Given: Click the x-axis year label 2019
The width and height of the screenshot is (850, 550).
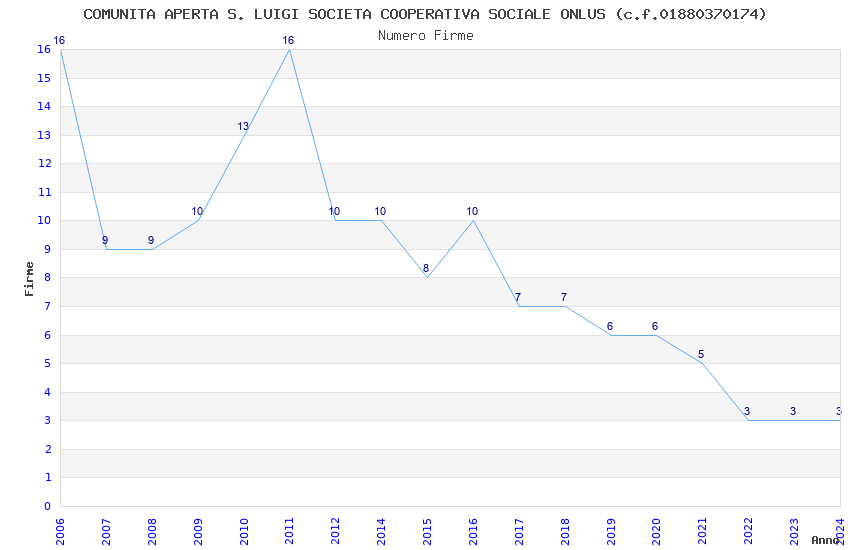Looking at the screenshot, I should pyautogui.click(x=611, y=532).
